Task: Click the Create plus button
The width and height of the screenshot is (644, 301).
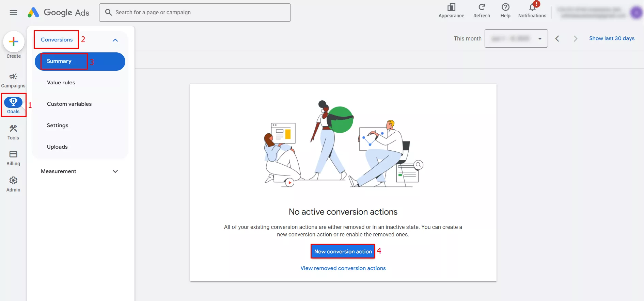Action: tap(14, 42)
